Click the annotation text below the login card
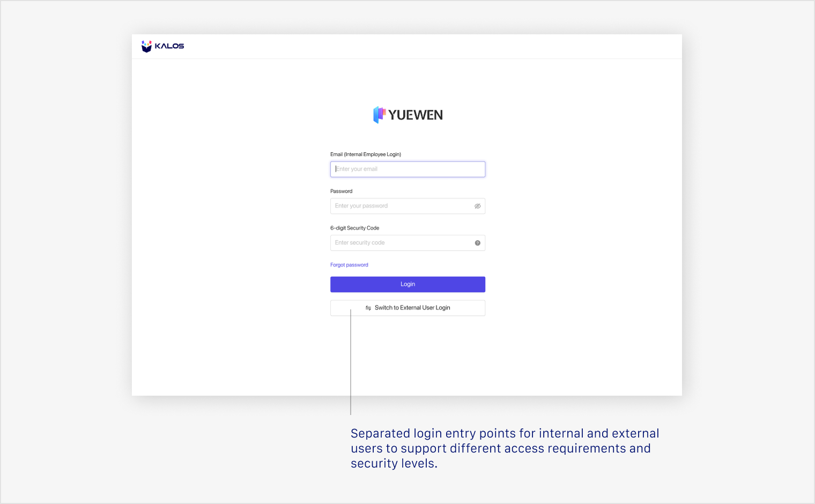Screen dimensions: 815x504 click(505, 448)
